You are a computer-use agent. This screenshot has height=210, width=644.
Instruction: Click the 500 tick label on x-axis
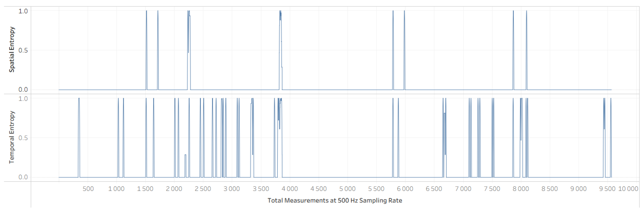88,189
